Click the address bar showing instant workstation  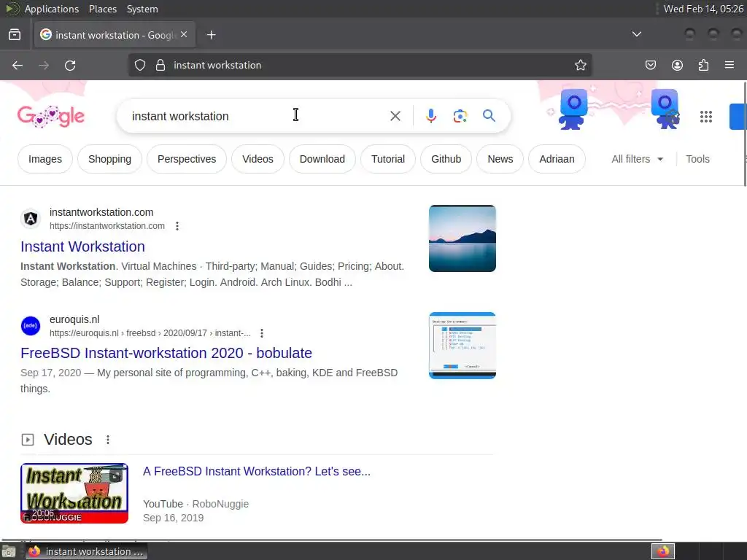(x=360, y=65)
